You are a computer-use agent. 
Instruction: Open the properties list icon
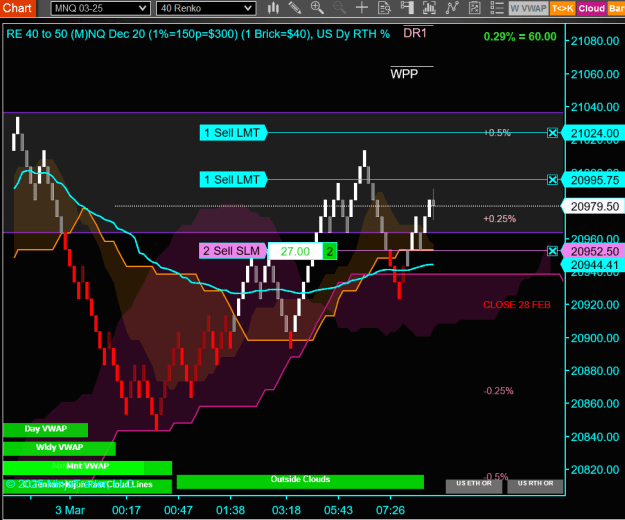[497, 8]
